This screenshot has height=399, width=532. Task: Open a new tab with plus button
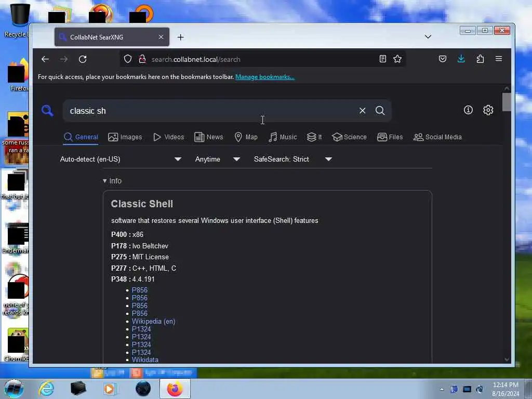point(180,37)
